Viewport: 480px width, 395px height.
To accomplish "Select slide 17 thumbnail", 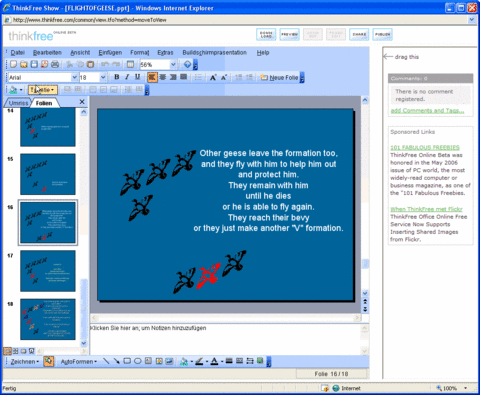I will click(48, 271).
